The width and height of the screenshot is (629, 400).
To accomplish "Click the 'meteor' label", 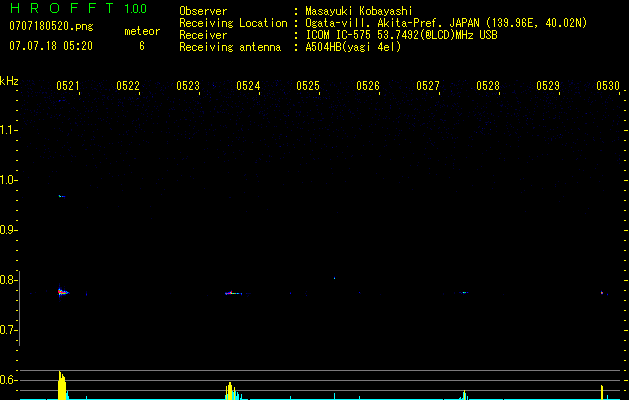I will (x=142, y=31).
